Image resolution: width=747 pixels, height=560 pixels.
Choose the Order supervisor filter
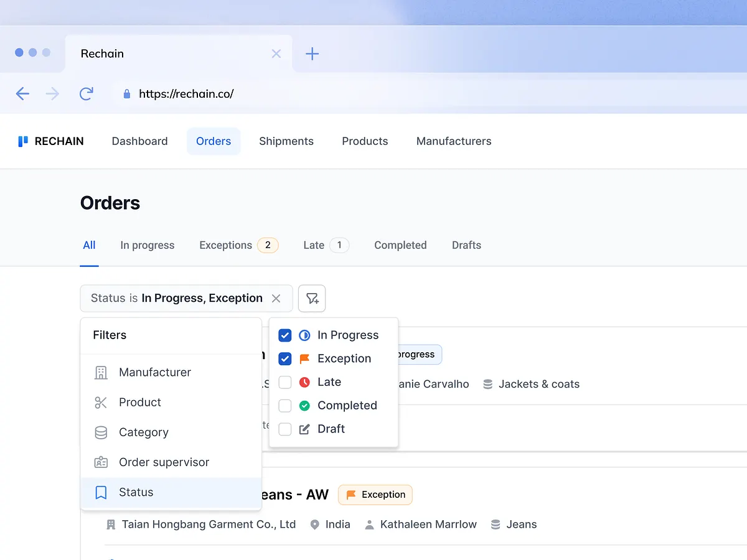(x=171, y=462)
